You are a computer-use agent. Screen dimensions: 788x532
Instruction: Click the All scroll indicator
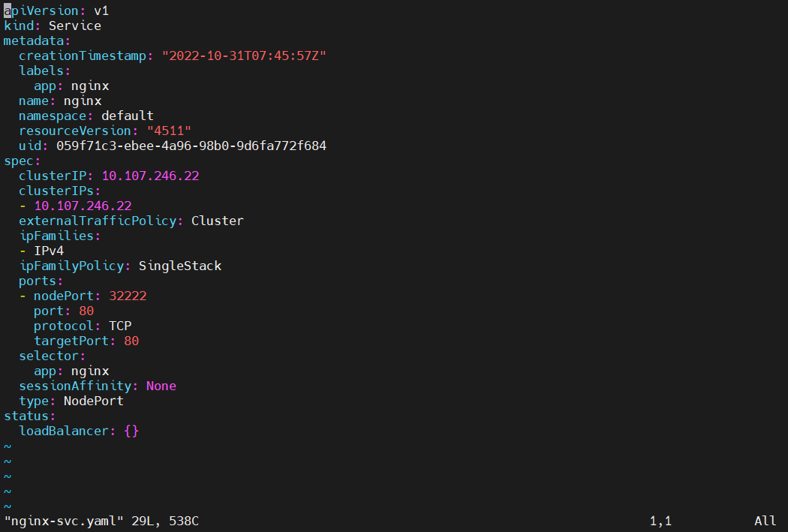tap(765, 521)
